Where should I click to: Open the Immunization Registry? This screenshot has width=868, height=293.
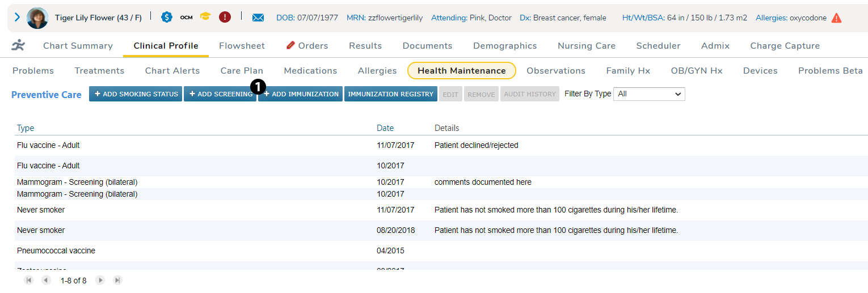[x=390, y=94]
